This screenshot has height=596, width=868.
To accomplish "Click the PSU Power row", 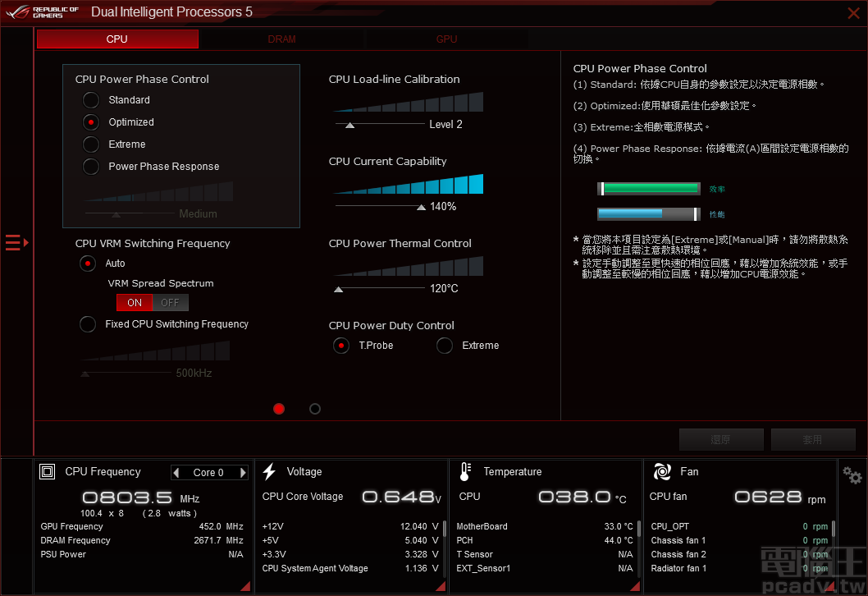I will pyautogui.click(x=142, y=554).
